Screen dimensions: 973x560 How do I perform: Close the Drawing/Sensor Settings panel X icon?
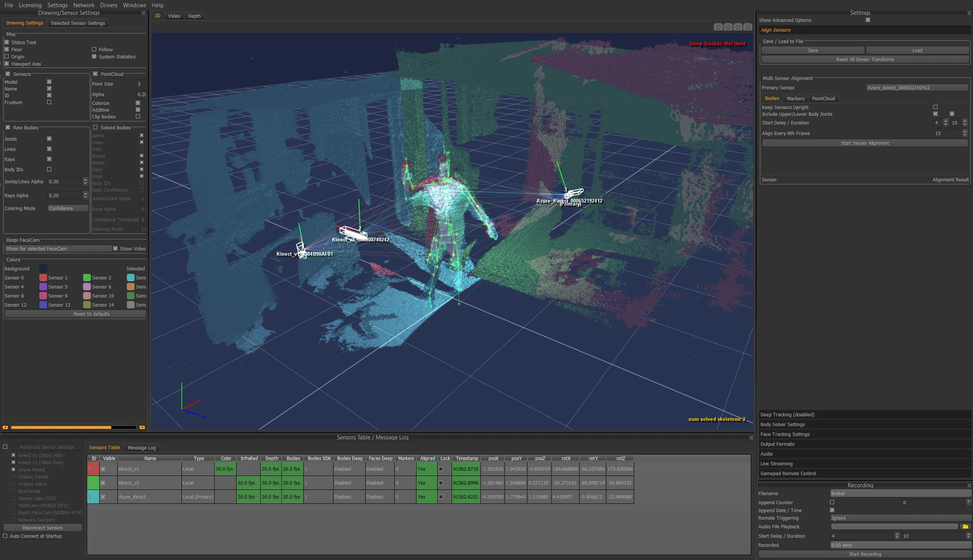143,13
